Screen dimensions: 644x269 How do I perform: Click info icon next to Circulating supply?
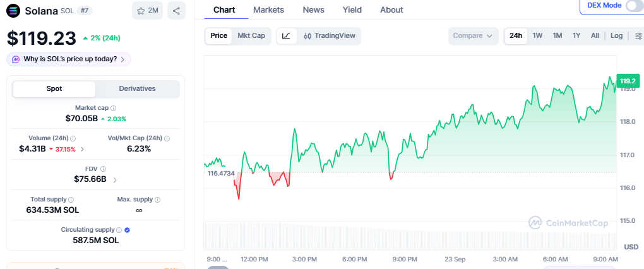119,230
